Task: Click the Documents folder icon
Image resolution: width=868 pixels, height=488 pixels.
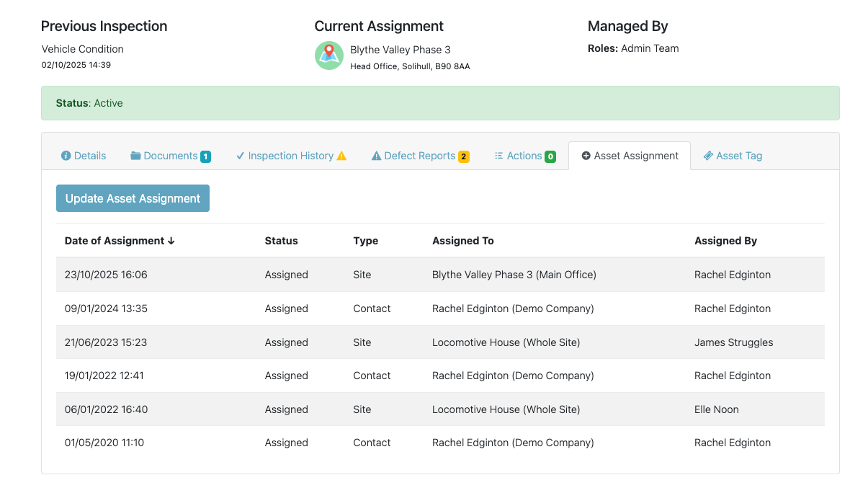Action: tap(135, 156)
